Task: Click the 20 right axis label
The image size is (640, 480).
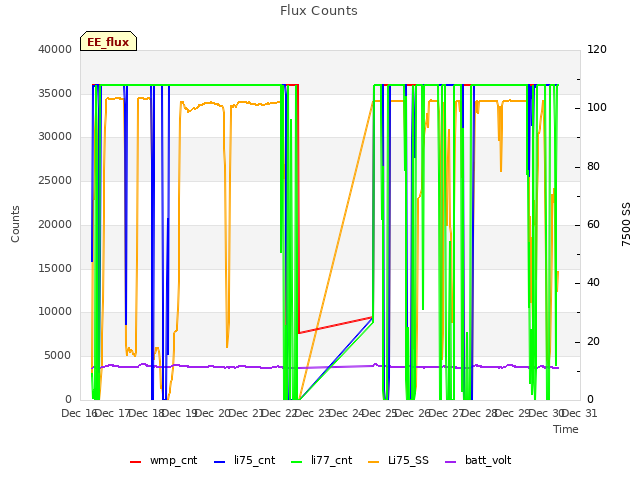Action: pos(593,342)
